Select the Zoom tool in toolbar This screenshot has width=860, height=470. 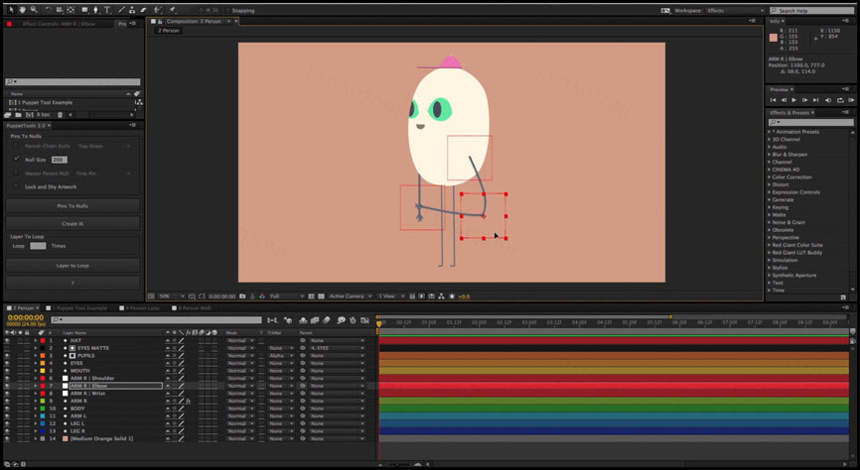coord(34,10)
